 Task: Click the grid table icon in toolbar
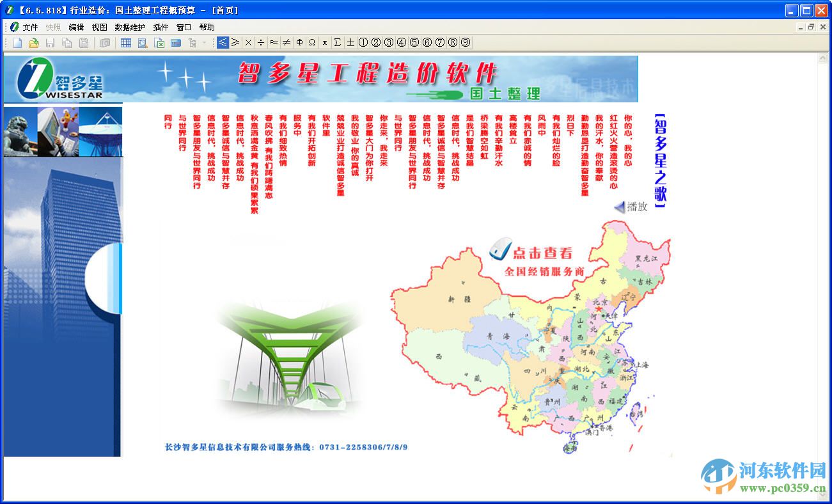click(x=126, y=43)
